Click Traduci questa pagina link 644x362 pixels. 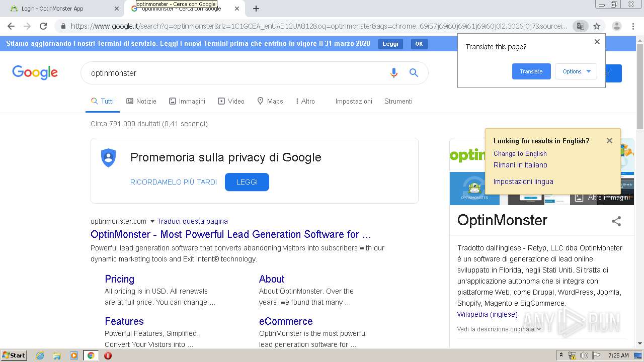(x=192, y=221)
